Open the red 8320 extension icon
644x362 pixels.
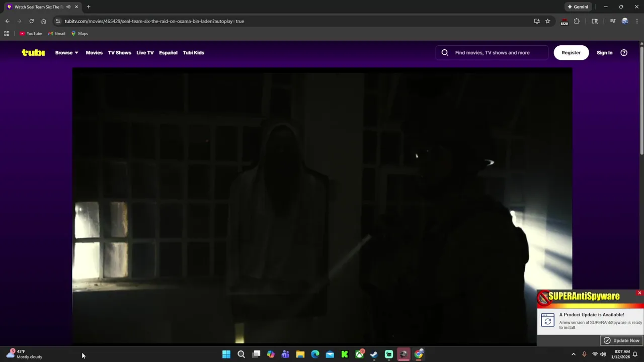click(564, 22)
